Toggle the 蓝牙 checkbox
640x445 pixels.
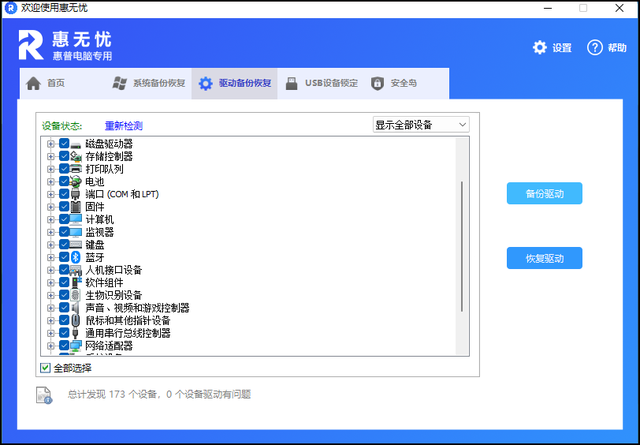[x=64, y=257]
